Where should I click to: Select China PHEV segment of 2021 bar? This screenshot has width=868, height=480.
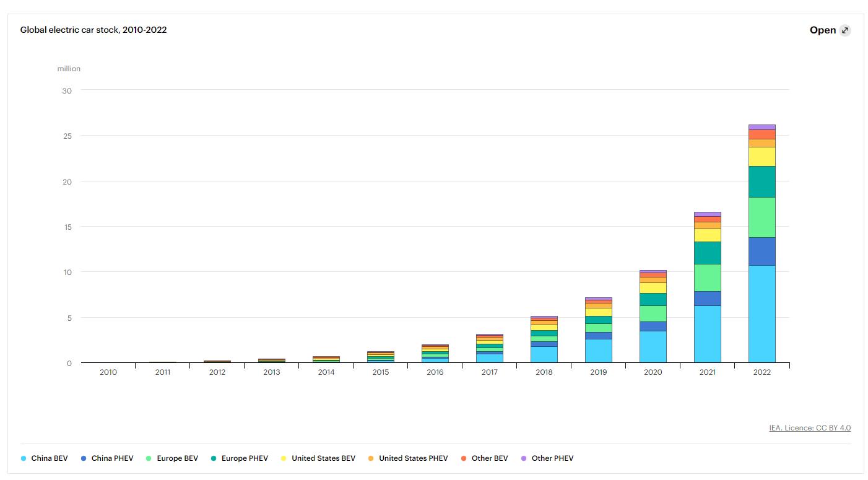tap(708, 299)
